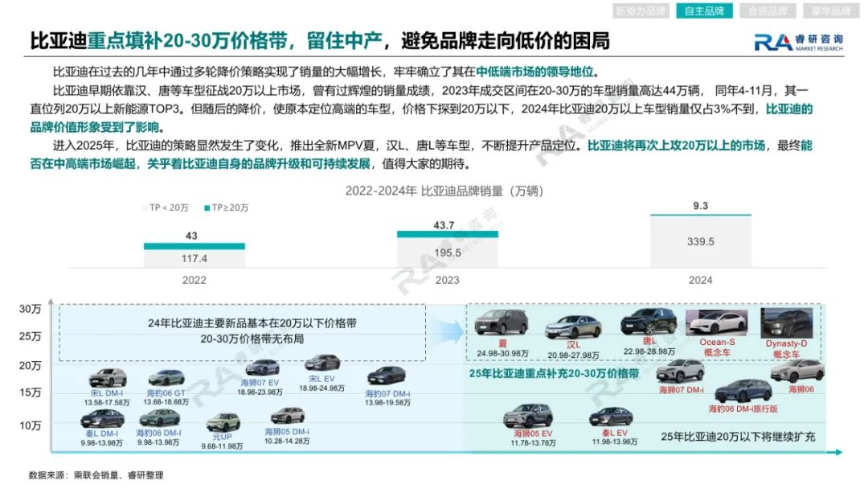Click the 43.7 value above 2023 bar
868x489 pixels.
444,225
